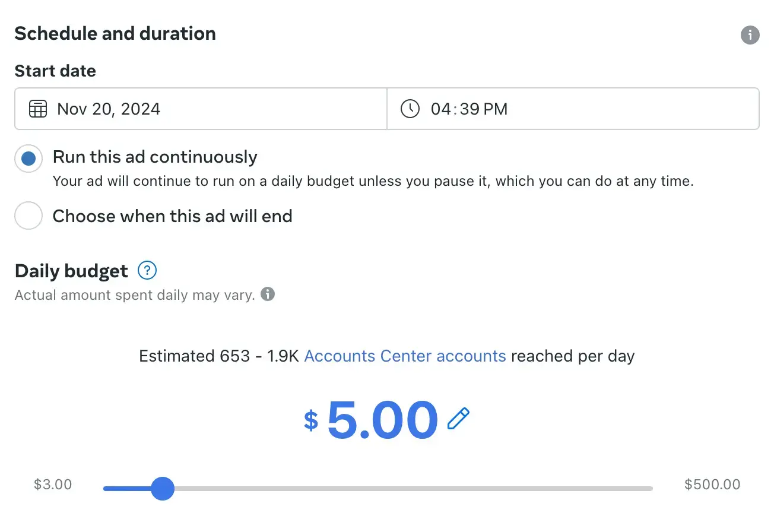Image resolution: width=774 pixels, height=532 pixels.
Task: Click the 'Choose when this ad will end' label
Action: 172,216
